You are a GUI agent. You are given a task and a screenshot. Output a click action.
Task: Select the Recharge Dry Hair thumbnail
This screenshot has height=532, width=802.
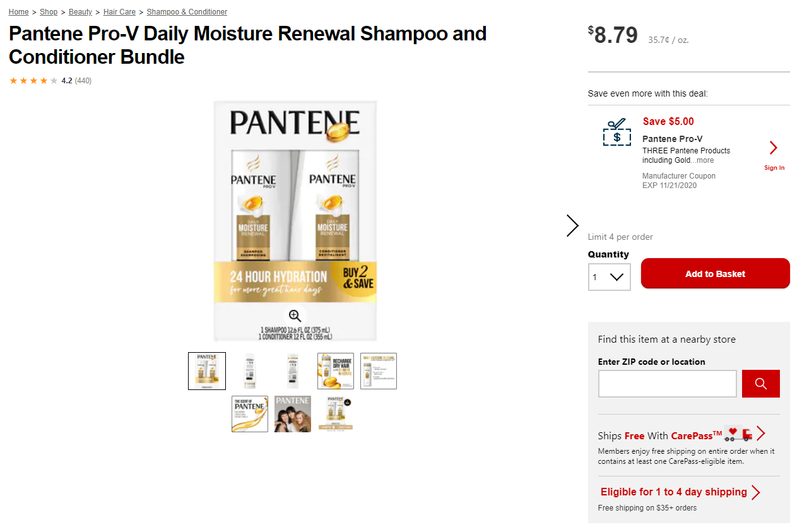pos(336,371)
